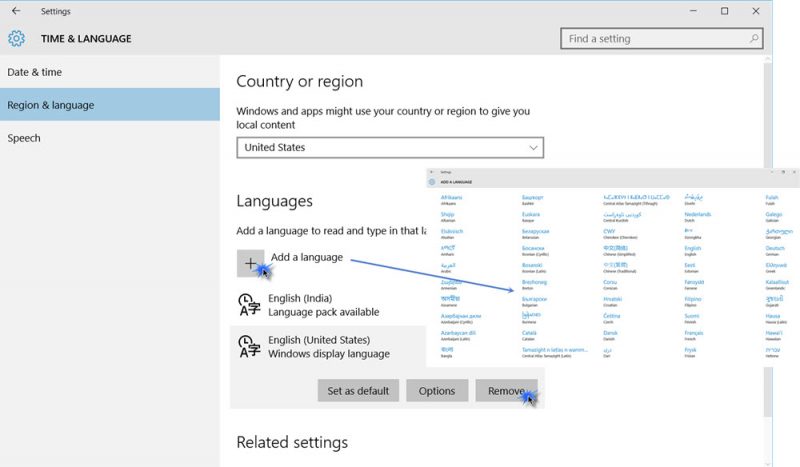Viewport: 800px width, 467px height.
Task: Minimize the main Settings window
Action: click(693, 11)
